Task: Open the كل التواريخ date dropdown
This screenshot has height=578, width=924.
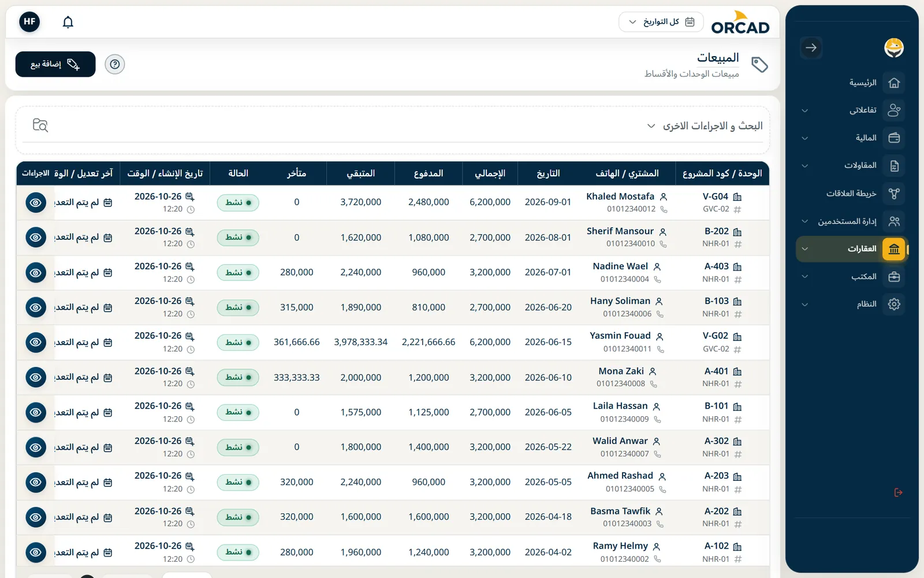Action: pyautogui.click(x=661, y=22)
